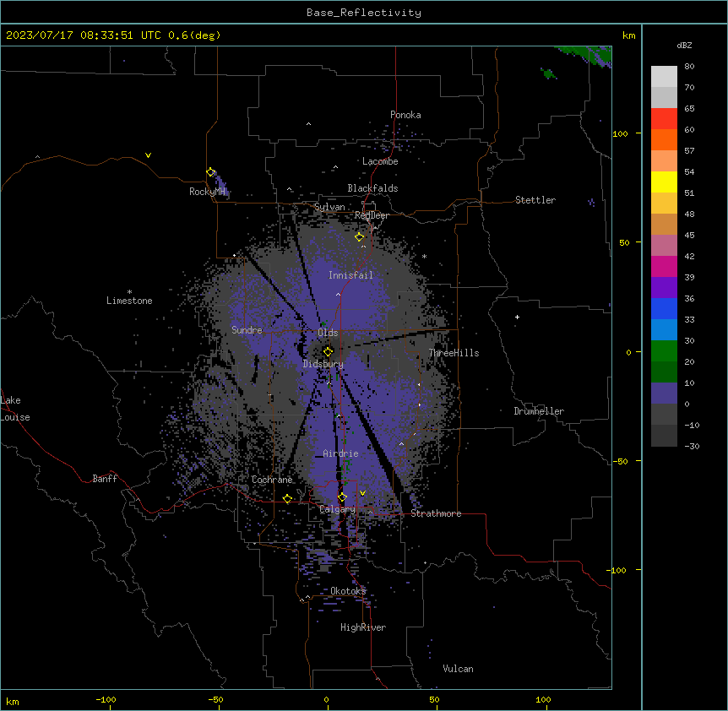Click the HighRiver city label
Screen dimensions: 728x711
(x=363, y=627)
